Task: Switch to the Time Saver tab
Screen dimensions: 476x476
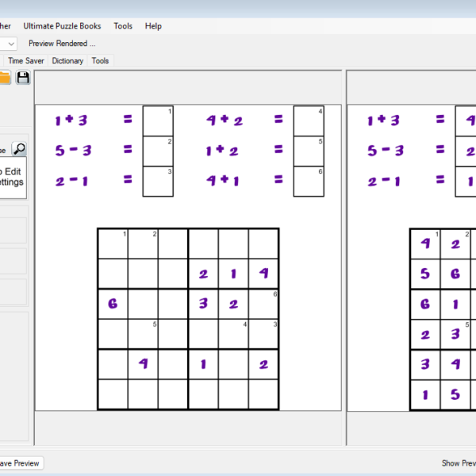Action: coord(26,60)
